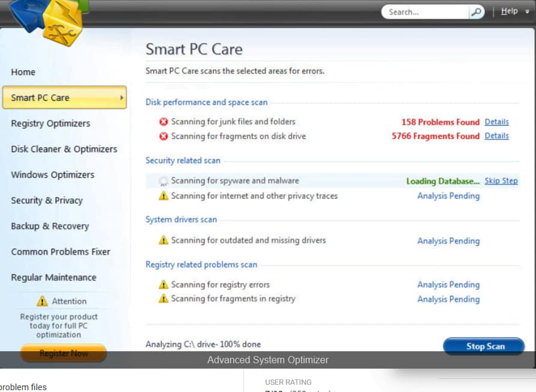Click spinner icon beside spyware and malware scan
This screenshot has width=536, height=392.
pos(163,181)
